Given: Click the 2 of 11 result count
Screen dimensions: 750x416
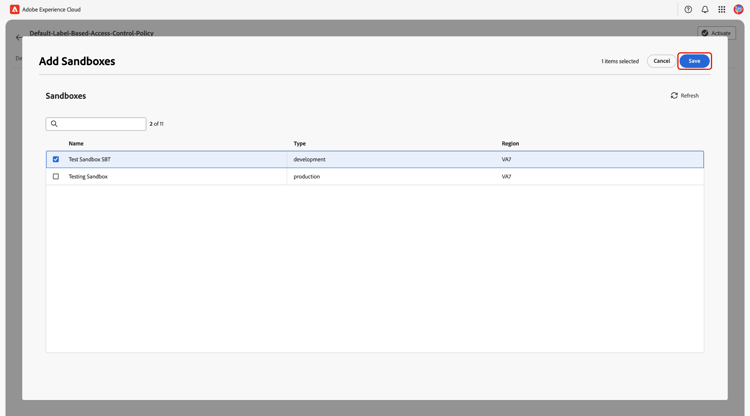Looking at the screenshot, I should pyautogui.click(x=156, y=124).
